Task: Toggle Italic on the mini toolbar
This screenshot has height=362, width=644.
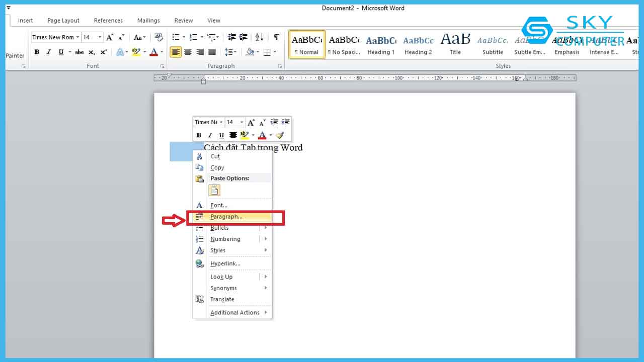Action: [210, 135]
